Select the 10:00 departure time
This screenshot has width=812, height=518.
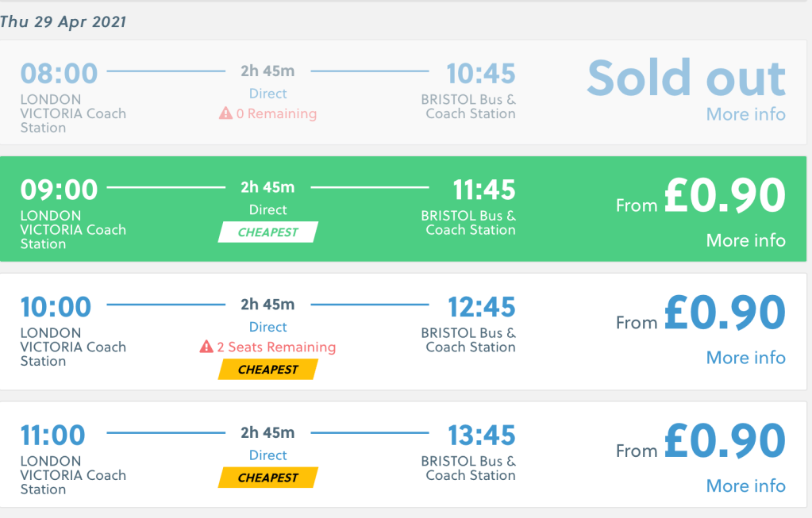pyautogui.click(x=56, y=307)
